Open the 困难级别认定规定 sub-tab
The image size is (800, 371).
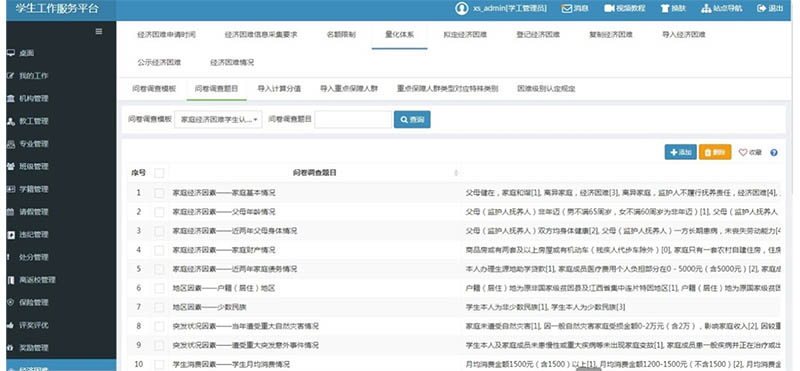(546, 89)
